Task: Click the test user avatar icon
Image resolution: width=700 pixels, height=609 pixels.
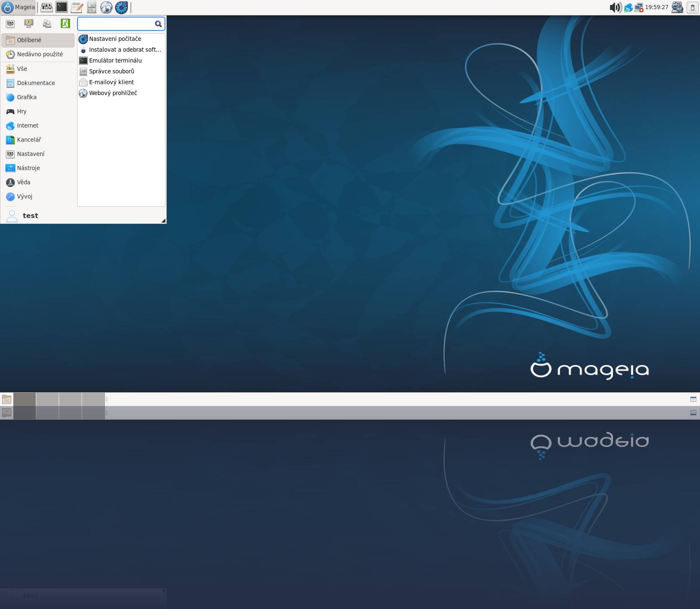Action: tap(12, 216)
